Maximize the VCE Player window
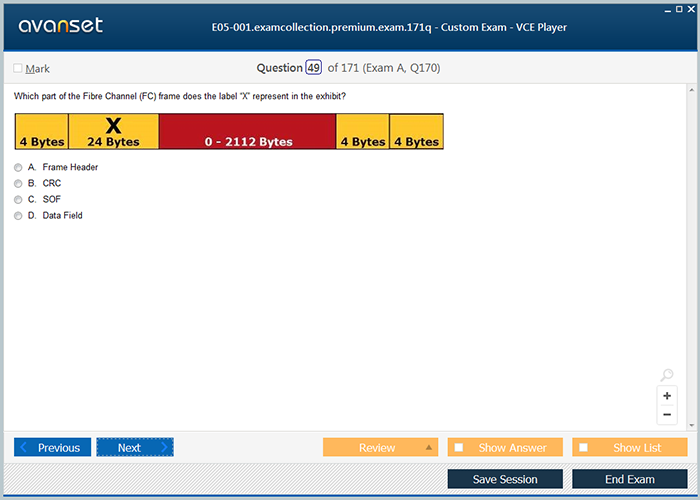The height and width of the screenshot is (500, 700). pyautogui.click(x=679, y=8)
